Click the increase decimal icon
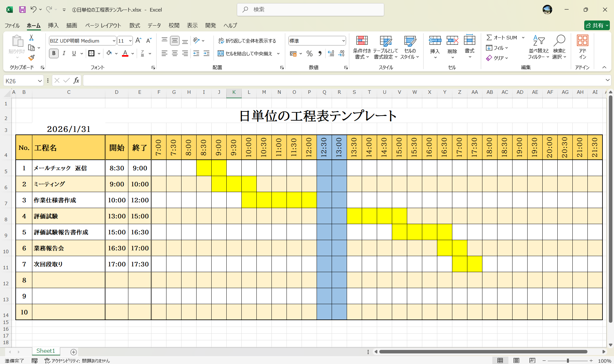 point(331,53)
